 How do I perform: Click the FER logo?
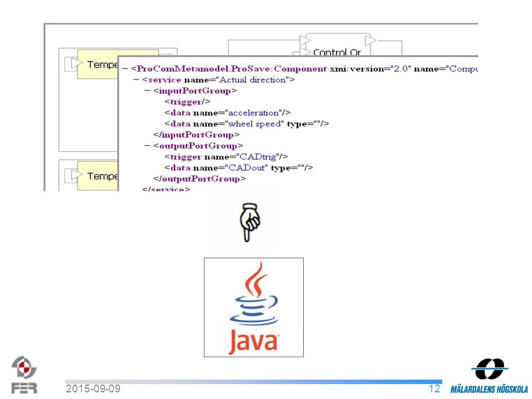[x=24, y=375]
